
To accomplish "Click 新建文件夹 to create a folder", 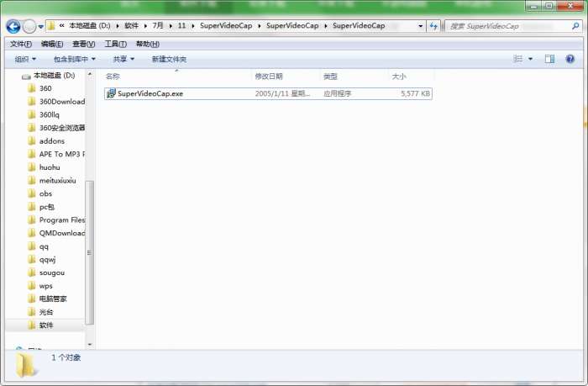I will [169, 59].
